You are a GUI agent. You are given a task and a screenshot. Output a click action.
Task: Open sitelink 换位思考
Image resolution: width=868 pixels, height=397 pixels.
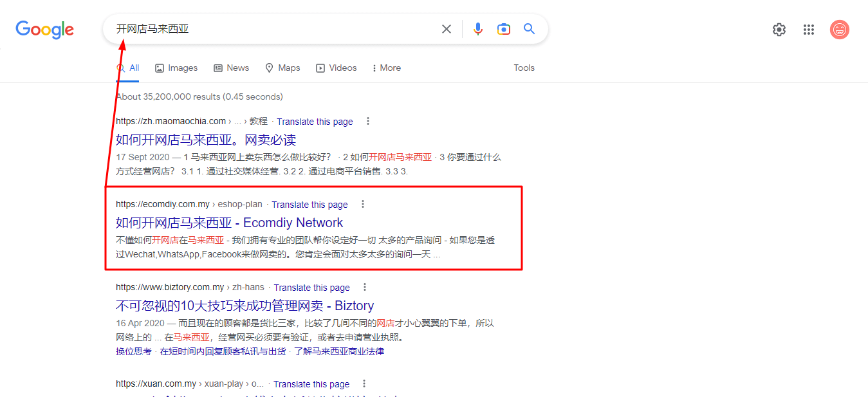134,351
